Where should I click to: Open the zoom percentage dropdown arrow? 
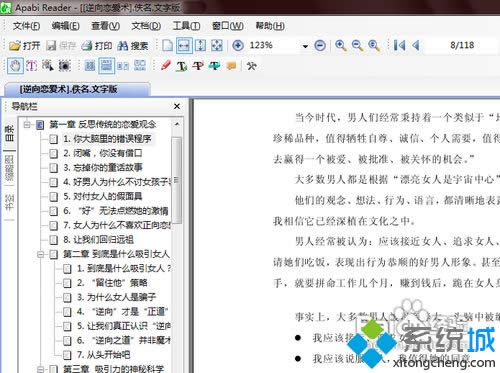(x=305, y=46)
